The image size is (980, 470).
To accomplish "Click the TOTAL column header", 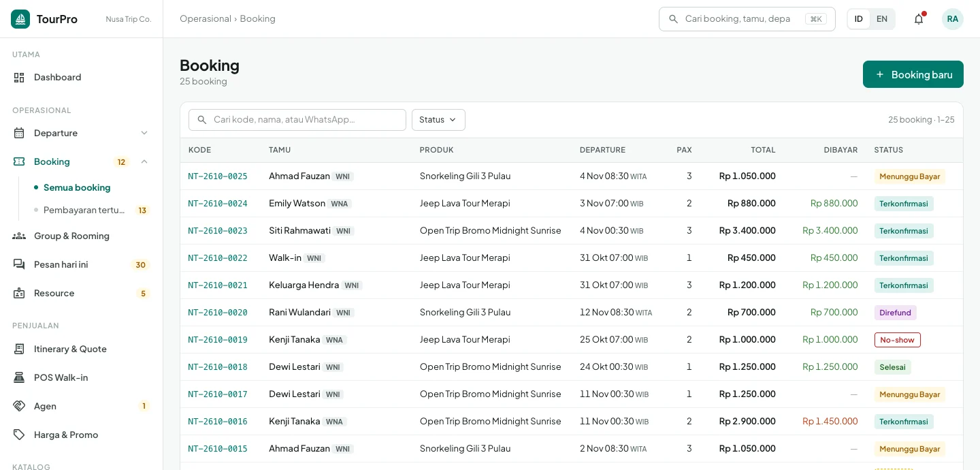I will click(x=763, y=150).
